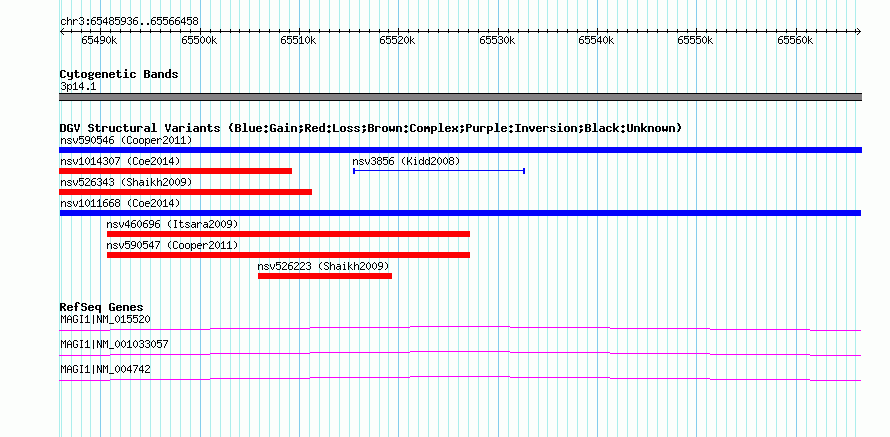890x437 pixels.
Task: Select the red loss bar under nsv526223
Action: click(325, 276)
